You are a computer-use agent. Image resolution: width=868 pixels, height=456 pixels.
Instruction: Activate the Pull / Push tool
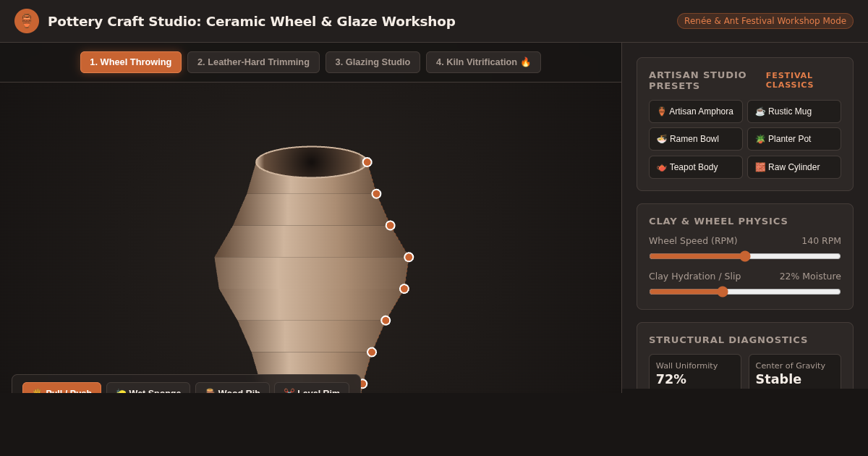(62, 387)
